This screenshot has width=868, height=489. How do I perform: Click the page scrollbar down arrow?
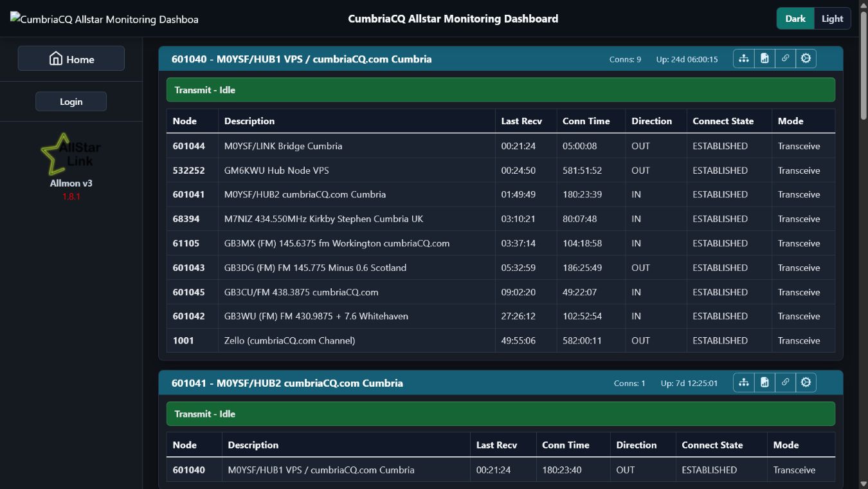tap(863, 483)
